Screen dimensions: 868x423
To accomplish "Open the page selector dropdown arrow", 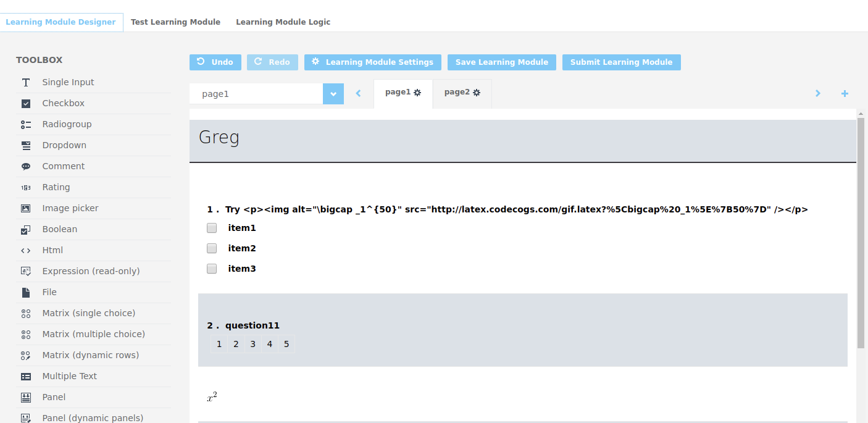I will pyautogui.click(x=333, y=94).
